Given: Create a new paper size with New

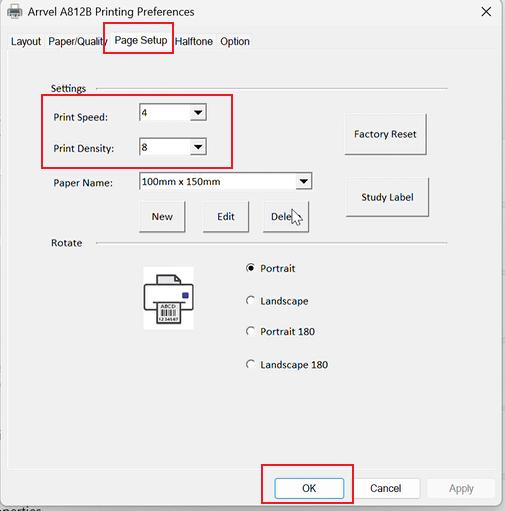Looking at the screenshot, I should [162, 216].
